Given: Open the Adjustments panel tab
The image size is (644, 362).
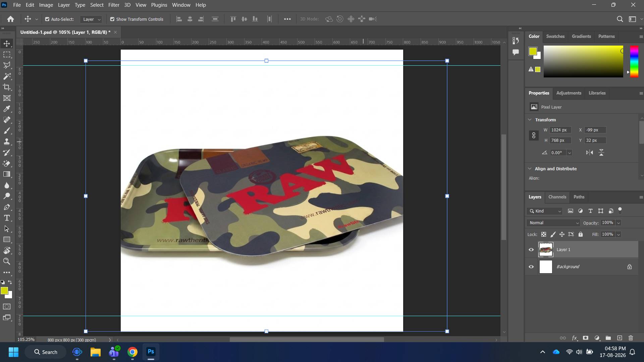Looking at the screenshot, I should pyautogui.click(x=569, y=93).
